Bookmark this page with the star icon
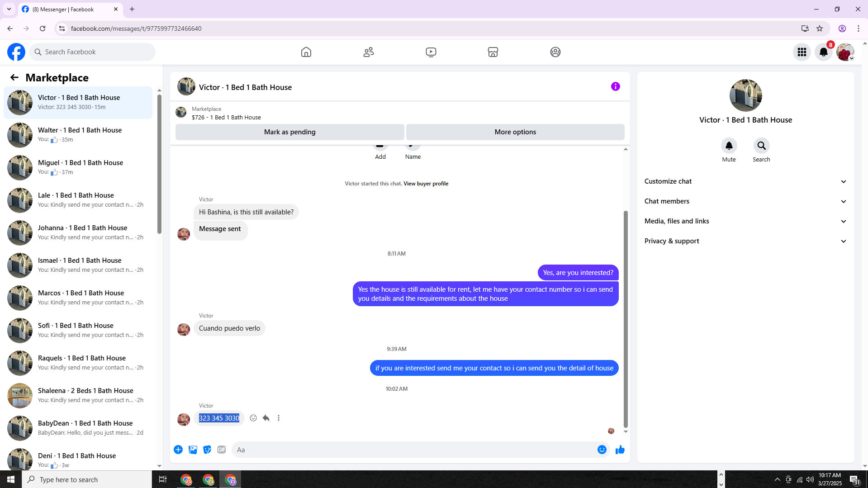The height and width of the screenshot is (488, 868). [x=820, y=28]
